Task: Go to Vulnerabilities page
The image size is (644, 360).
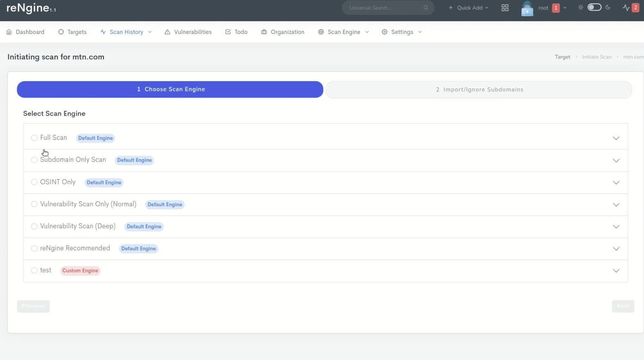Action: [x=188, y=32]
